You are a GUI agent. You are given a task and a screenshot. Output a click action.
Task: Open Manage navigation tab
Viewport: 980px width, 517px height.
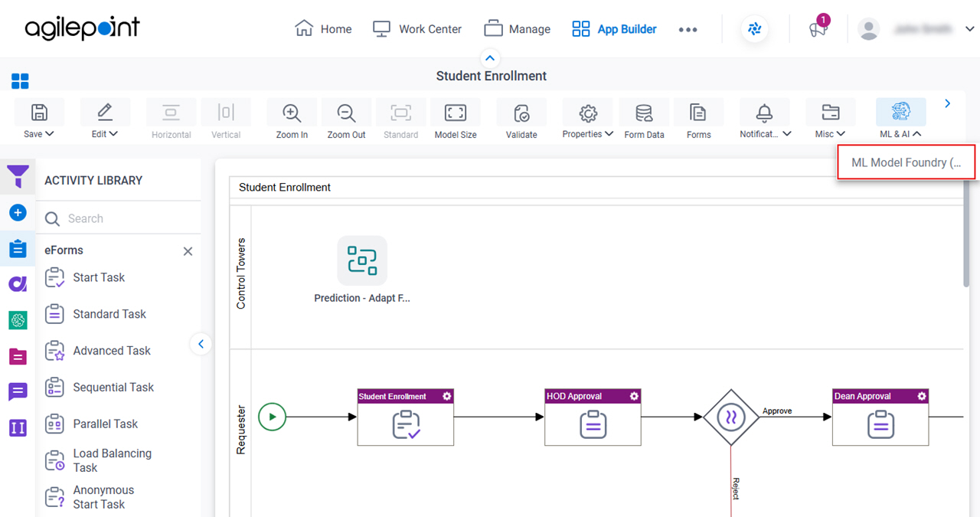point(517,29)
